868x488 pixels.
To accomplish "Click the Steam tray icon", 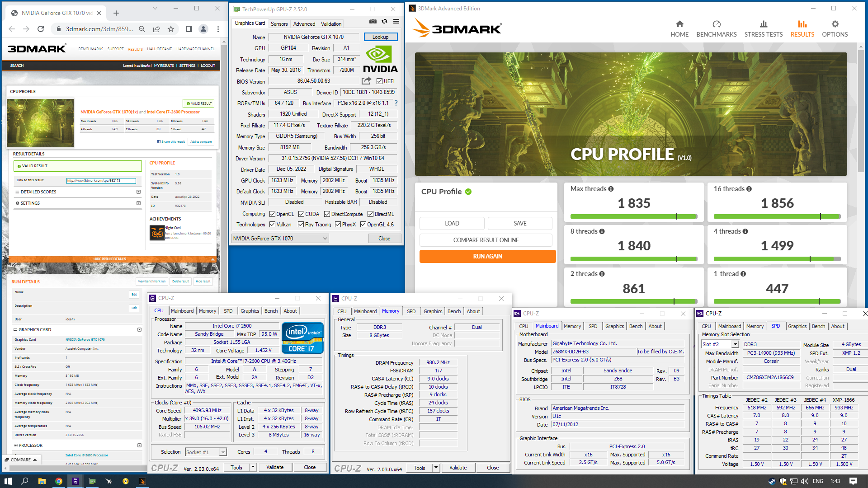I will [772, 481].
